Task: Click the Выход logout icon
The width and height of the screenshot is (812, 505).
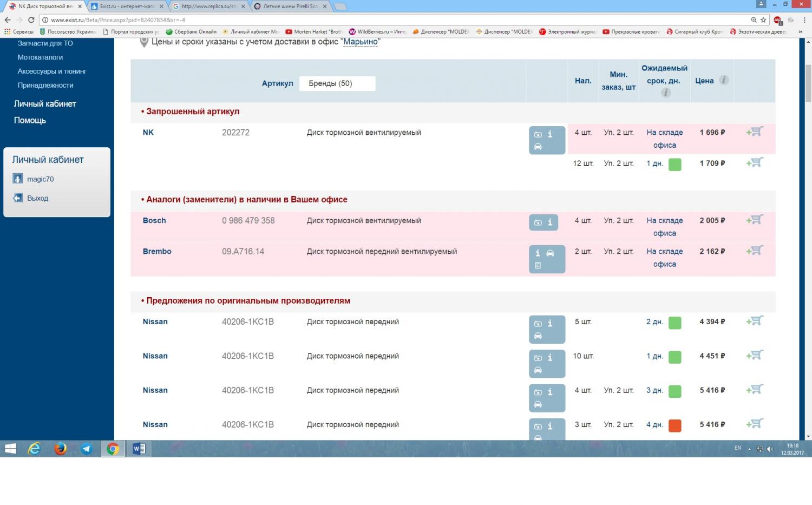Action: (x=18, y=198)
